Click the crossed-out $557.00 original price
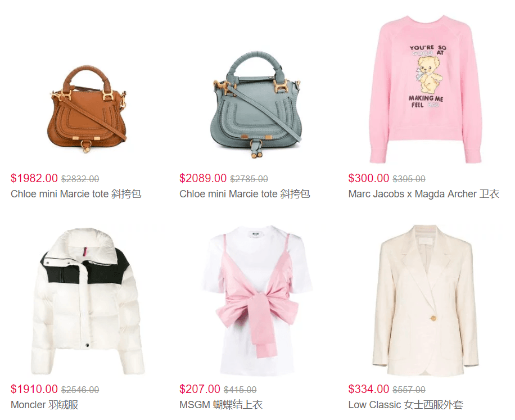The width and height of the screenshot is (515, 420). 409,390
